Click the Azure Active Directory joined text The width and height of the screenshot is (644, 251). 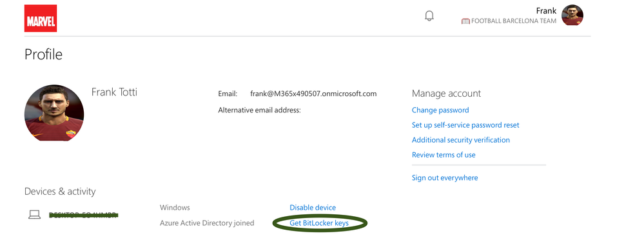[x=207, y=223]
